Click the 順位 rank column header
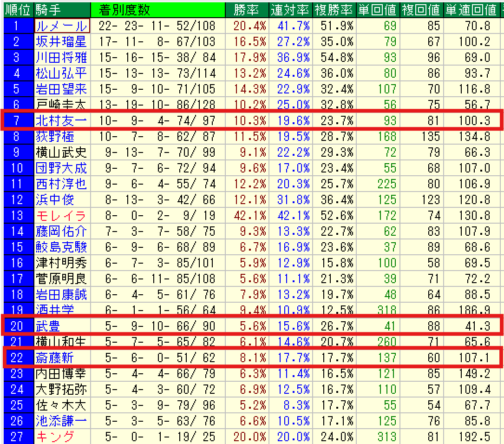The width and height of the screenshot is (504, 444). point(17,10)
